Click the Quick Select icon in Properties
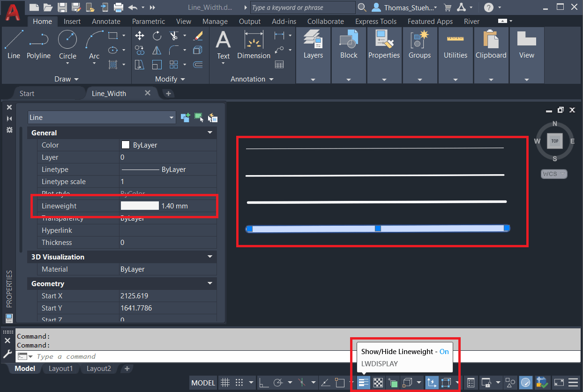 212,118
